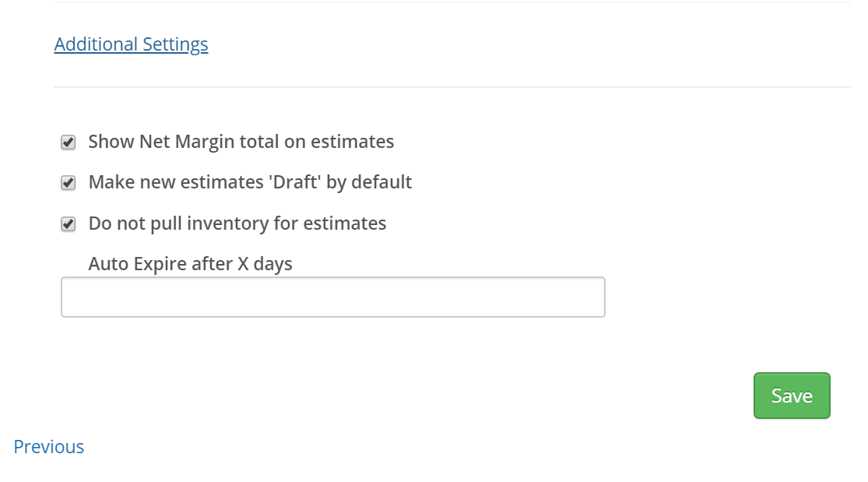Click the 'Do not pull inventory for estimates' label
868x482 pixels.
click(237, 223)
